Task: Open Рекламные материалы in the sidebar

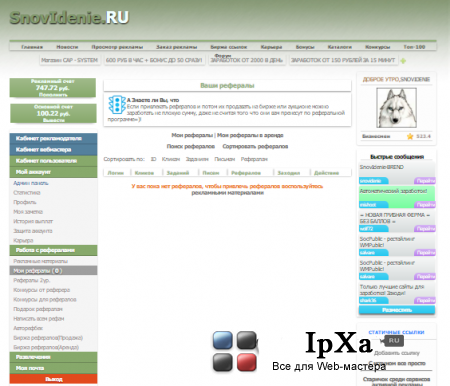Action: pyautogui.click(x=40, y=261)
